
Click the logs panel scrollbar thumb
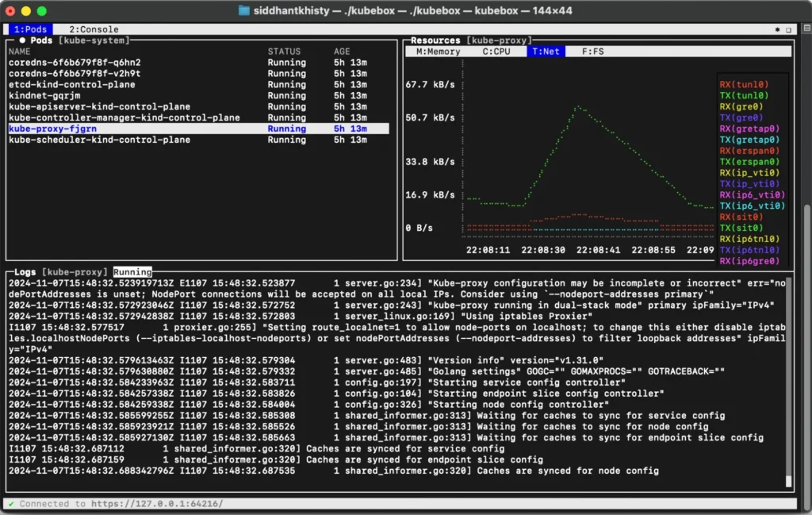789,482
